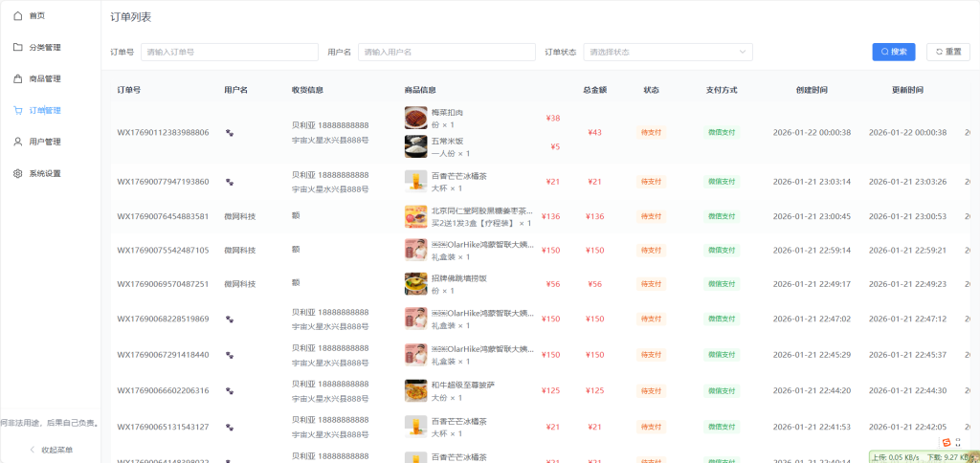
Task: Click 待支付 tag of order WX17690112383988806
Action: tap(651, 132)
